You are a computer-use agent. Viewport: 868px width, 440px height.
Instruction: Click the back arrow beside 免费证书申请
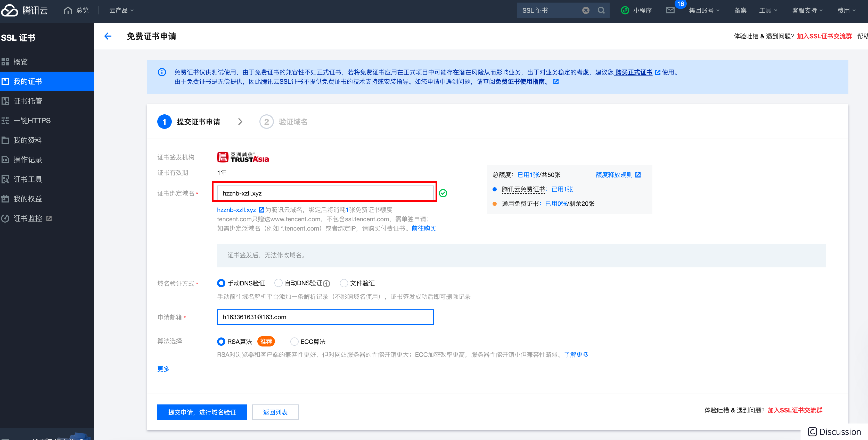[x=108, y=36]
